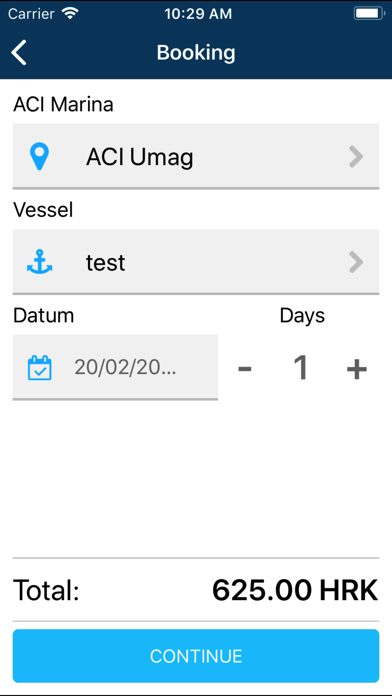The width and height of the screenshot is (392, 696).
Task: Open the ACI Umag marina selector
Action: [196, 156]
